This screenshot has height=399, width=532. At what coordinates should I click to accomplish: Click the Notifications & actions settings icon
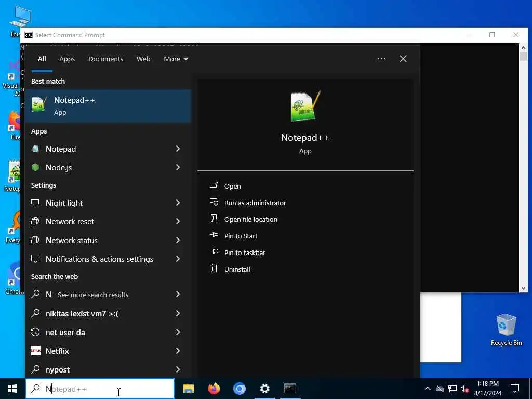click(x=35, y=259)
